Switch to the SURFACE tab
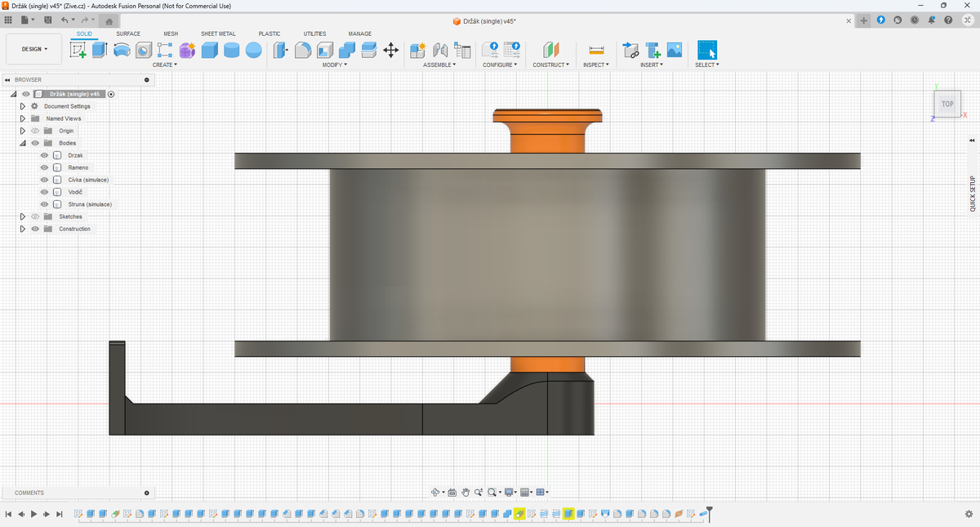 [x=128, y=33]
